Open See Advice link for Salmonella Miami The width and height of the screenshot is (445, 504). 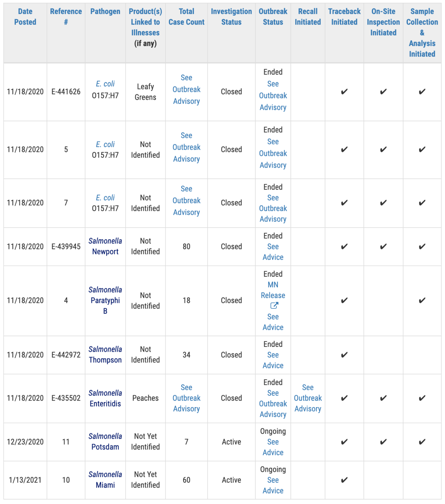(x=273, y=485)
